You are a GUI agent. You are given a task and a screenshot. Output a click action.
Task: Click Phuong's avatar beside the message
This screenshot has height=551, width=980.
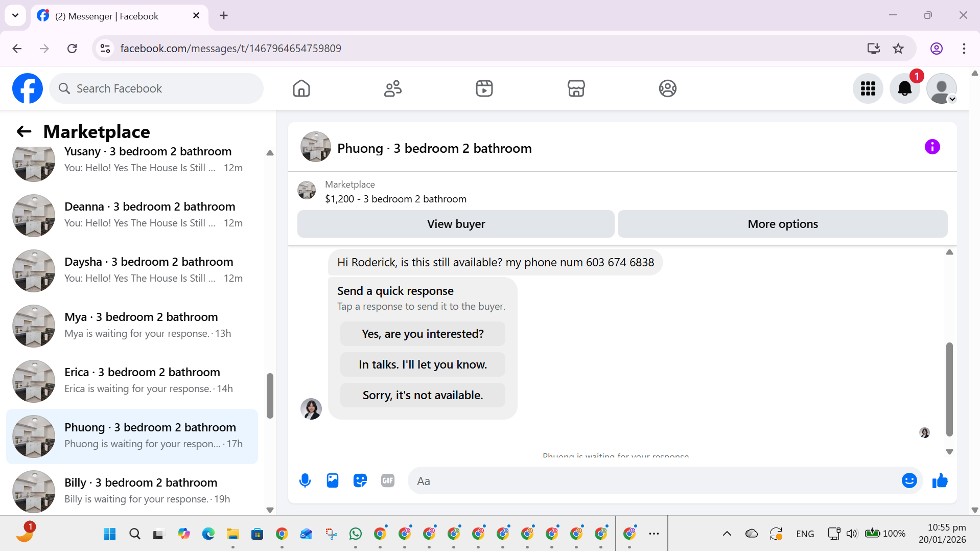311,409
